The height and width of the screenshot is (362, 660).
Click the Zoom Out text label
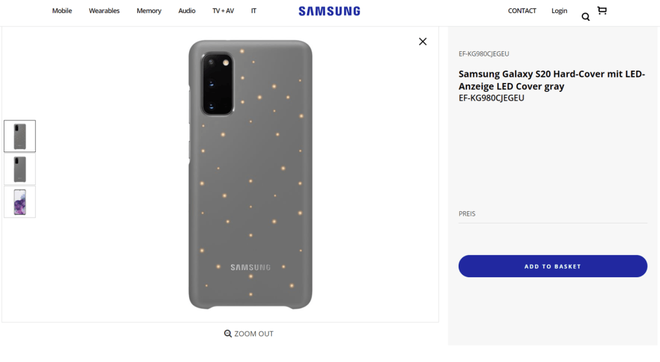pyautogui.click(x=254, y=334)
